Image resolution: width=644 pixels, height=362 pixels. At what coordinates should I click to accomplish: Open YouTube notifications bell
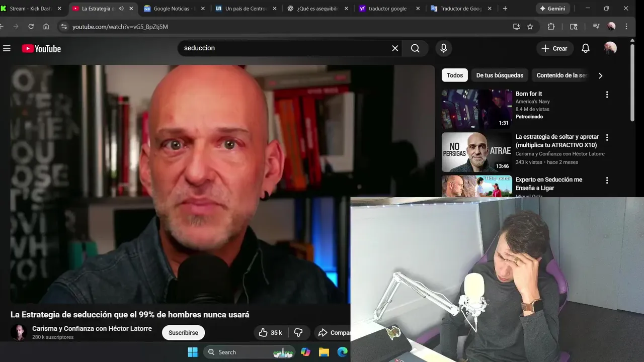click(x=586, y=48)
